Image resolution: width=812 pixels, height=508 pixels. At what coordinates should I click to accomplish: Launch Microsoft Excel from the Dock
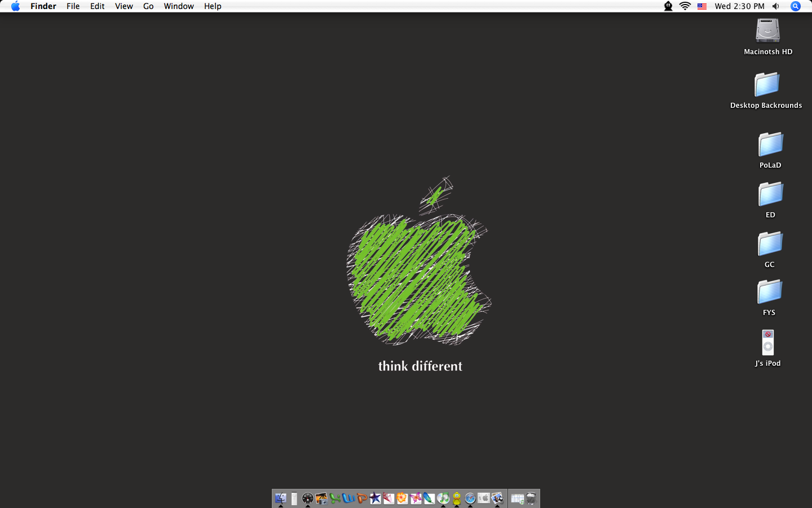coord(334,498)
